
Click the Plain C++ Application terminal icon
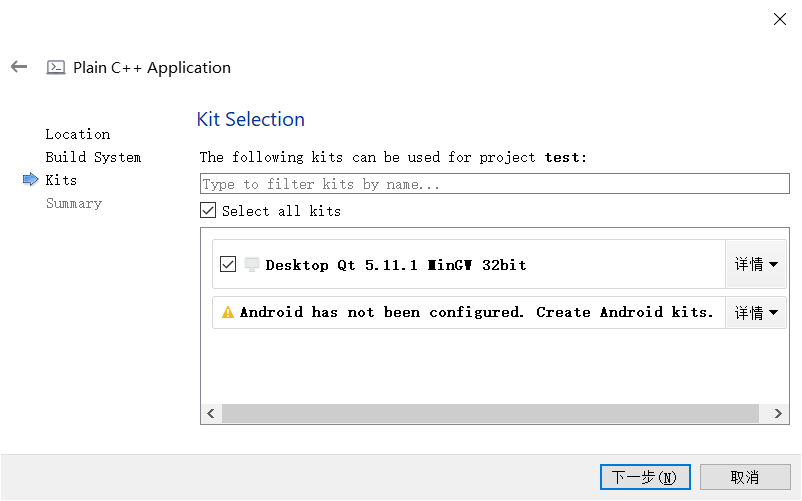(x=56, y=67)
